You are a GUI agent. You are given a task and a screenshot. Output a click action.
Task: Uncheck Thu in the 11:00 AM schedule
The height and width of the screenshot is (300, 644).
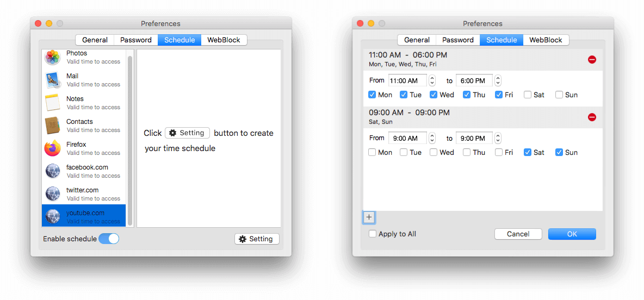point(467,95)
